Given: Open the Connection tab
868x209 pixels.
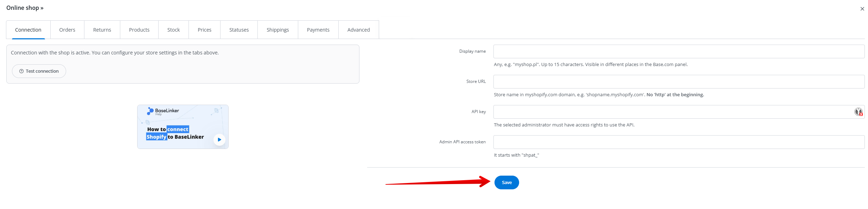Looking at the screenshot, I should pos(28,30).
